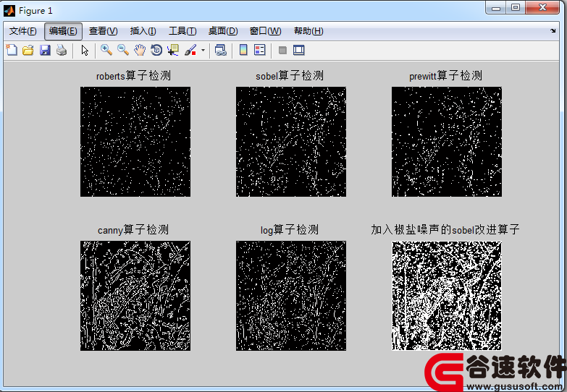Expand the Brush tool color dropdown arrow
The height and width of the screenshot is (392, 567).
(x=203, y=50)
